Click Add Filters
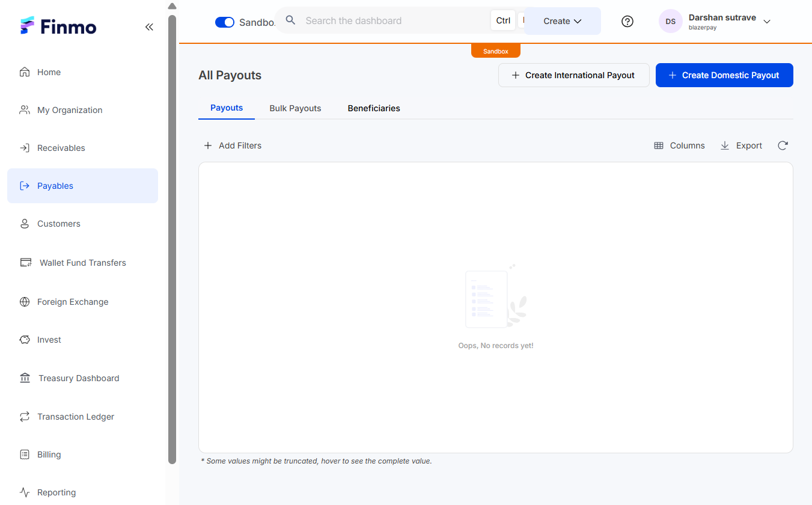 (x=233, y=145)
